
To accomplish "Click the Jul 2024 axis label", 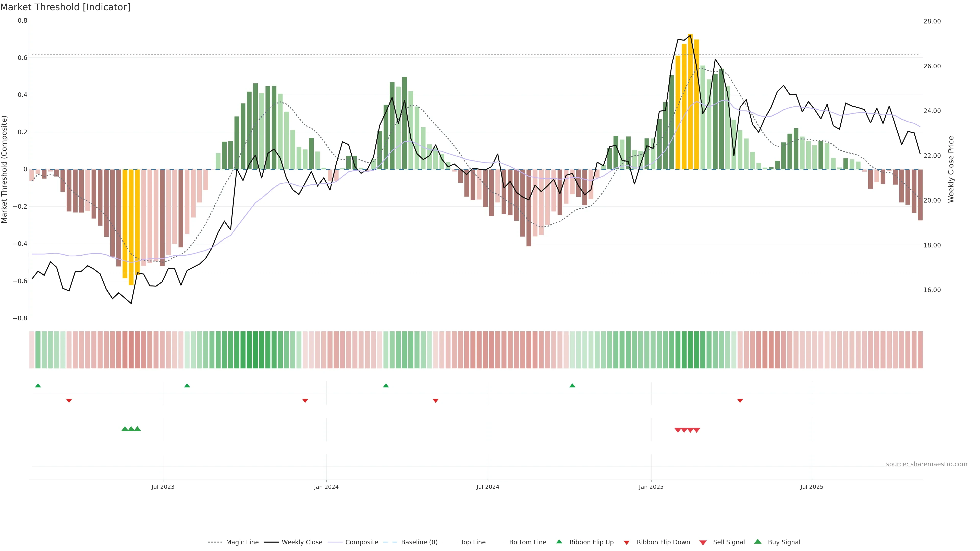I will 488,487.
